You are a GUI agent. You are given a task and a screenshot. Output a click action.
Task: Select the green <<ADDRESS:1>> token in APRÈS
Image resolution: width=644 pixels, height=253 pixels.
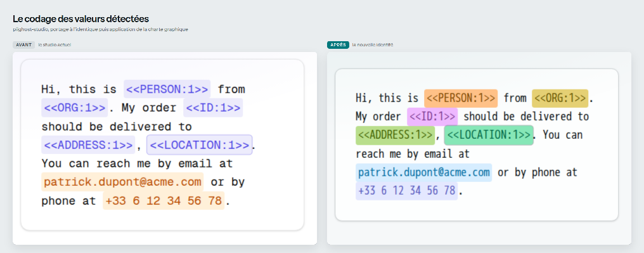(x=395, y=135)
